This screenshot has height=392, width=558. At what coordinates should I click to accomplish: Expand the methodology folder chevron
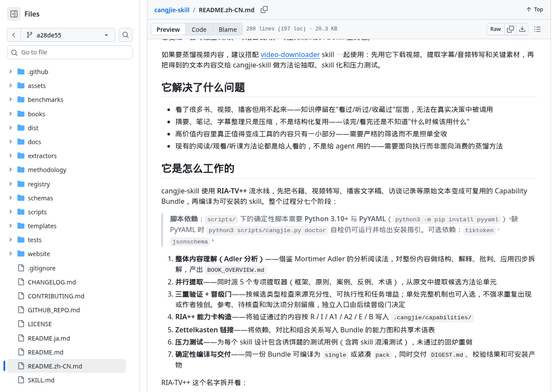pos(10,170)
